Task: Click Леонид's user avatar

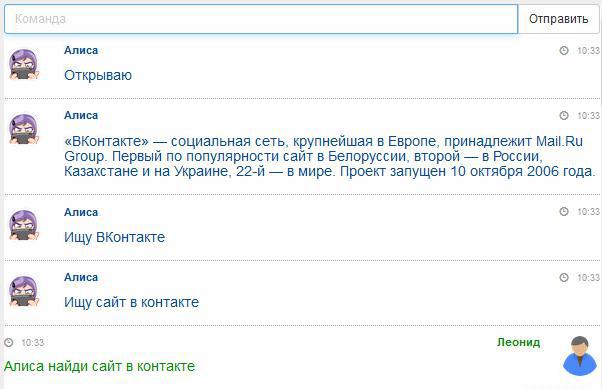Action: 580,356
